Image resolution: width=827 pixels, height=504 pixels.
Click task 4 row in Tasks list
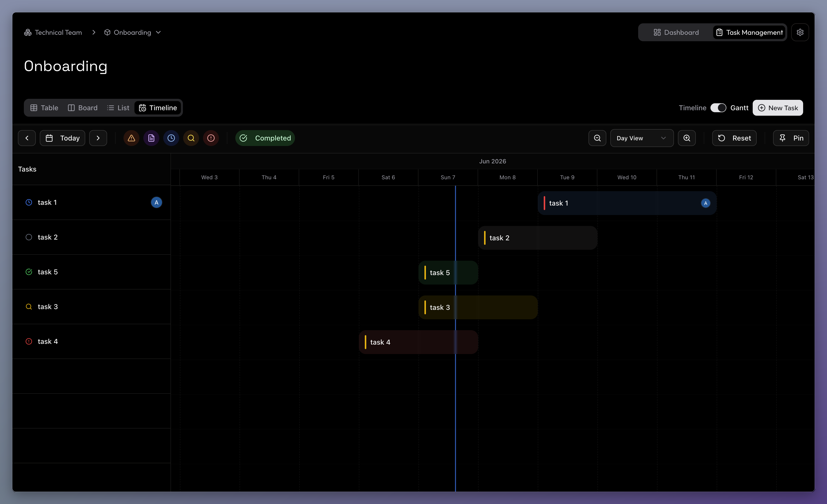(91, 341)
